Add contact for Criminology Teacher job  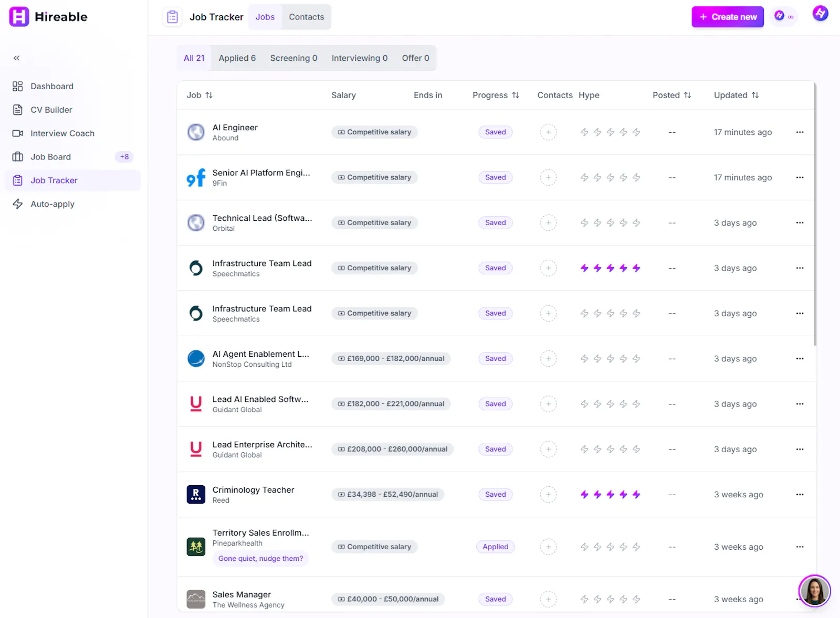(x=549, y=495)
